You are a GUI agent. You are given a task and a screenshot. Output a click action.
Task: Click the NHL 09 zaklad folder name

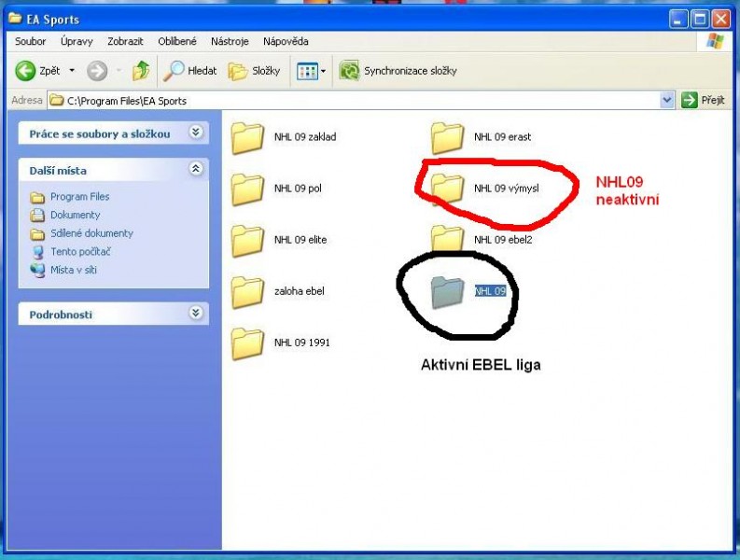(305, 137)
